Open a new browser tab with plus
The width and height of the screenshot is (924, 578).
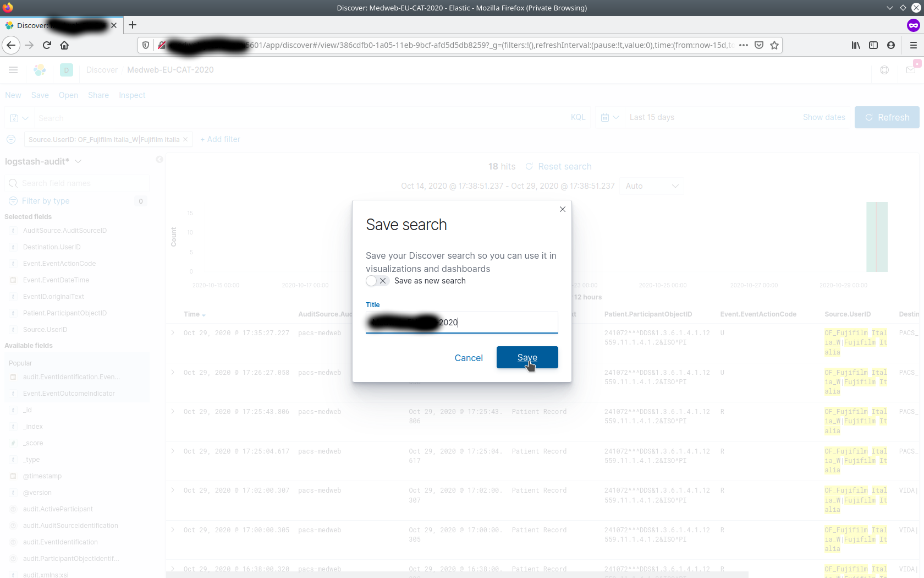(x=133, y=25)
